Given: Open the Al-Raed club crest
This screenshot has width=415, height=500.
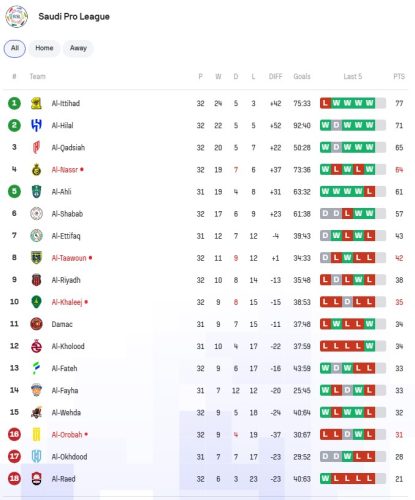Looking at the screenshot, I should coord(36,479).
